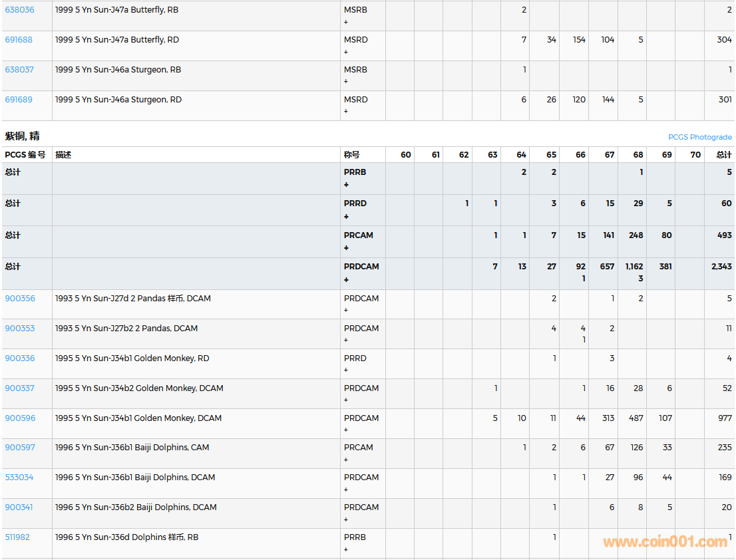Viewport: 736px width, 560px height.
Task: Open the 900597 Baiji Dolphins CAM link
Action: click(20, 448)
